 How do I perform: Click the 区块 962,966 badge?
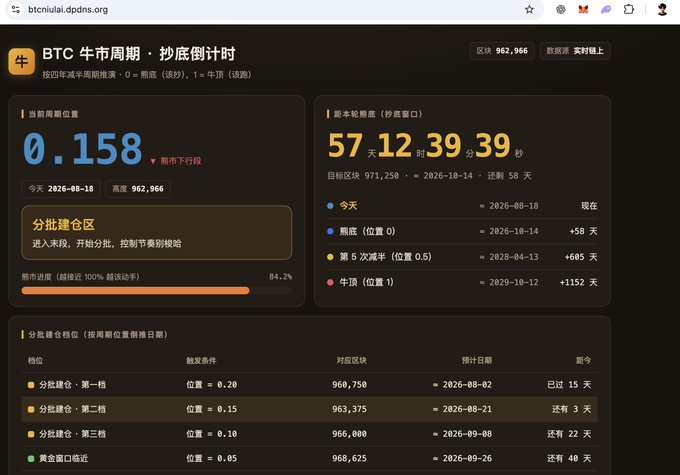[502, 51]
